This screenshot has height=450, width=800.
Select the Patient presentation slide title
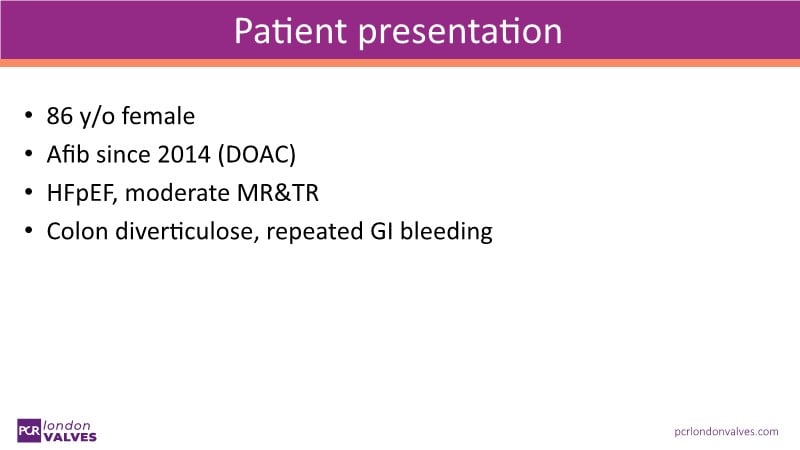click(398, 31)
